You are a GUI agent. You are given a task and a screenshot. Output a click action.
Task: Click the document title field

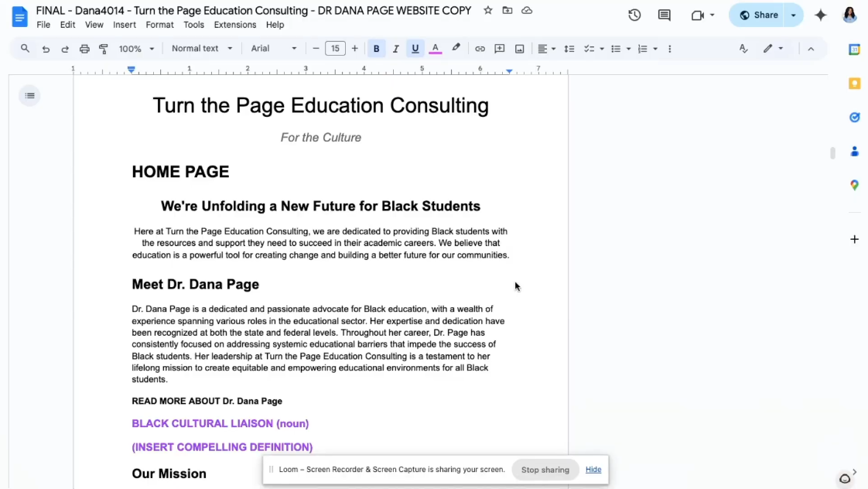pos(254,11)
